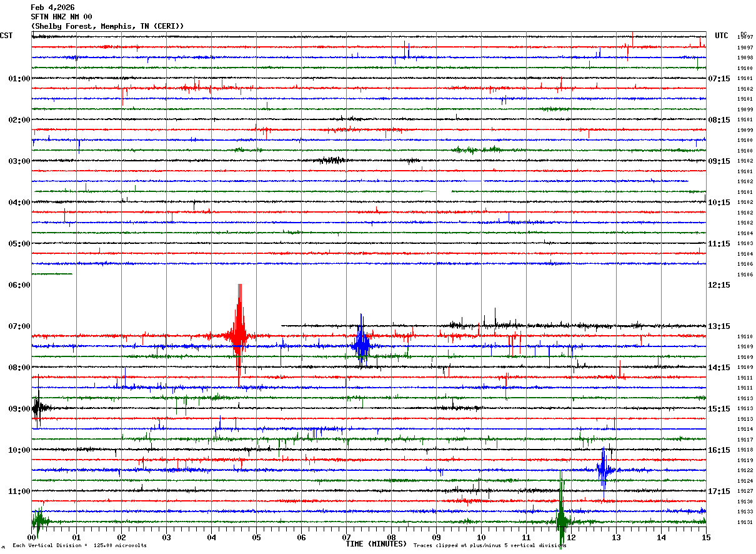Viewport: 756px width, 554px height.
Task: Click the '08' minute tick on time axis
Action: [391, 537]
